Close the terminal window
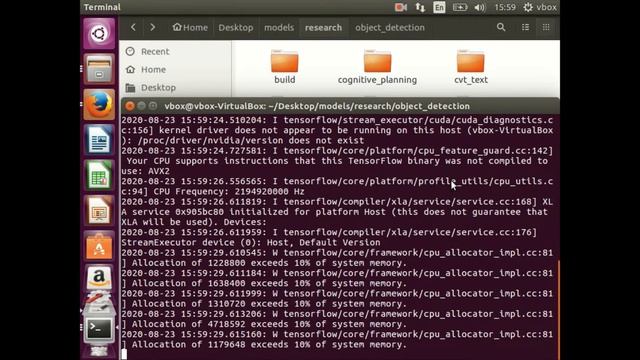The height and width of the screenshot is (360, 640). [x=130, y=106]
